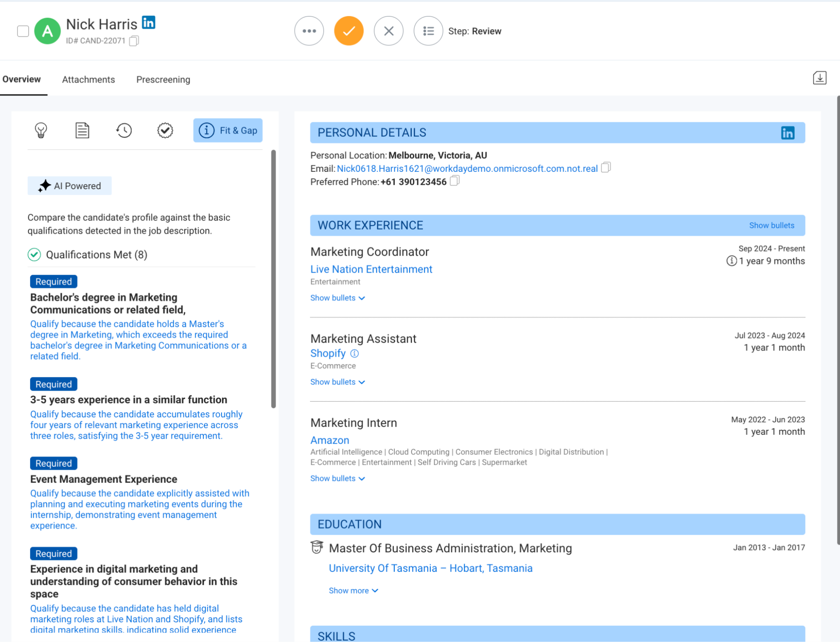Click graduation cap icon in Education
This screenshot has height=644, width=840.
coord(317,547)
